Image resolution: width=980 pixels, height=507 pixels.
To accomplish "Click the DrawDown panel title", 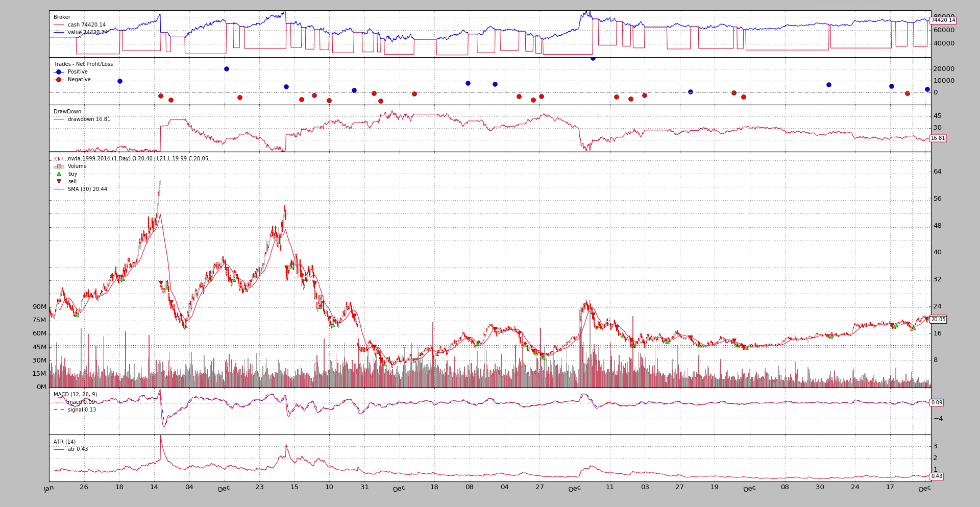I will [67, 112].
